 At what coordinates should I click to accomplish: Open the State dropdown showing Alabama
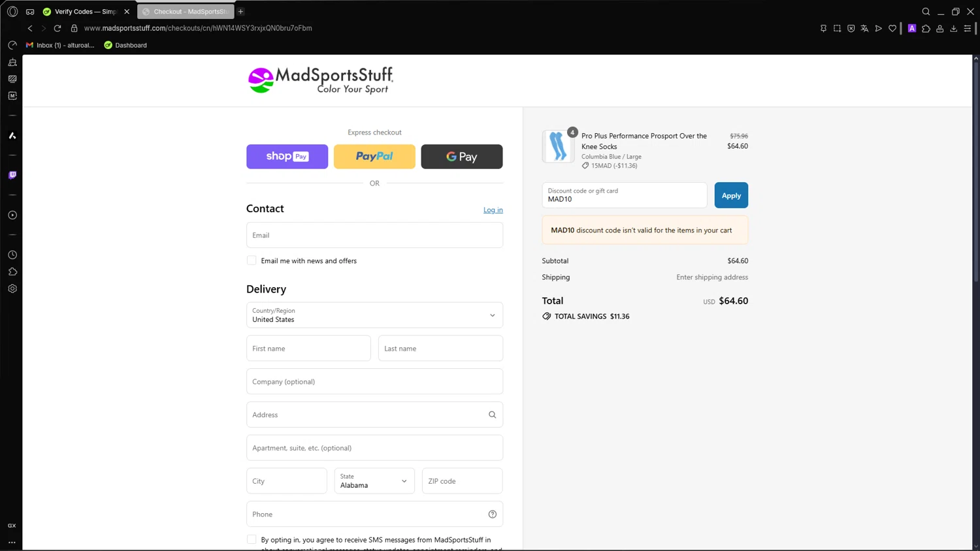pyautogui.click(x=374, y=481)
